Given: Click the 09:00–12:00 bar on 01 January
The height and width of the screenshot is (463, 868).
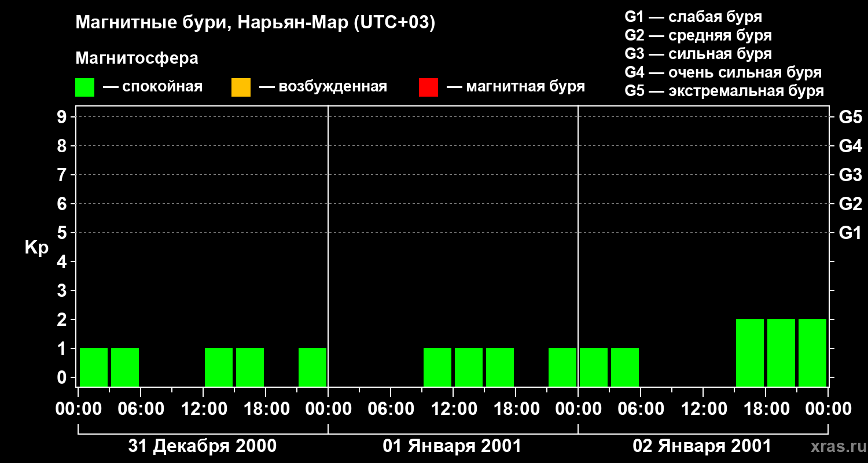Looking at the screenshot, I should (x=437, y=367).
